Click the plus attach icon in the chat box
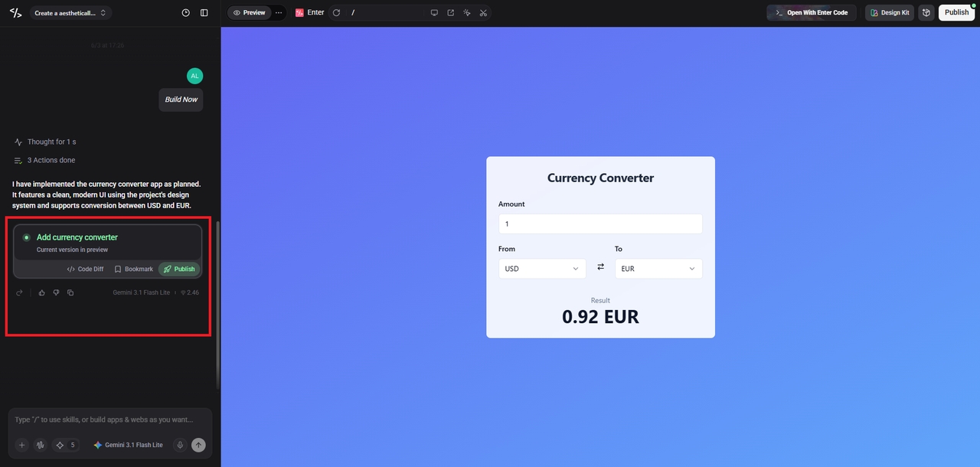The height and width of the screenshot is (467, 980). pos(21,445)
